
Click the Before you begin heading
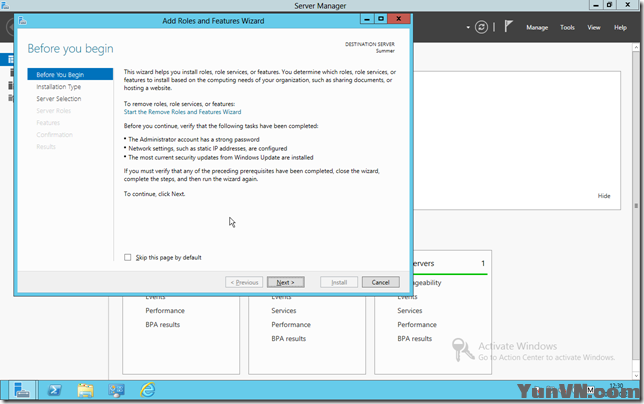(70, 49)
